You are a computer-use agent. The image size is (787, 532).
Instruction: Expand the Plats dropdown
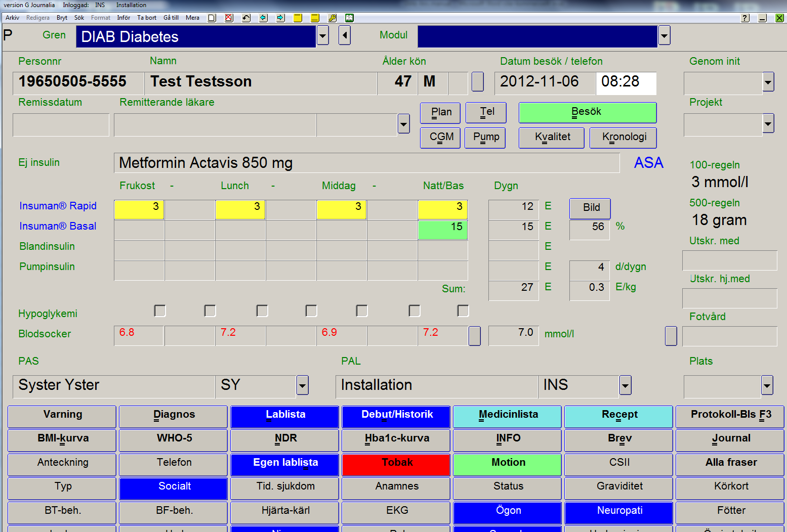pyautogui.click(x=767, y=385)
